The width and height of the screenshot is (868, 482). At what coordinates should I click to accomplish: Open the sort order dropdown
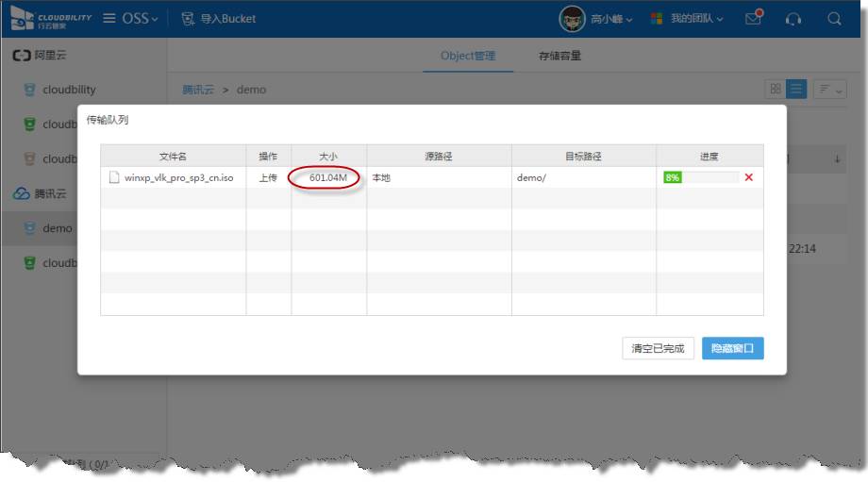tap(830, 89)
